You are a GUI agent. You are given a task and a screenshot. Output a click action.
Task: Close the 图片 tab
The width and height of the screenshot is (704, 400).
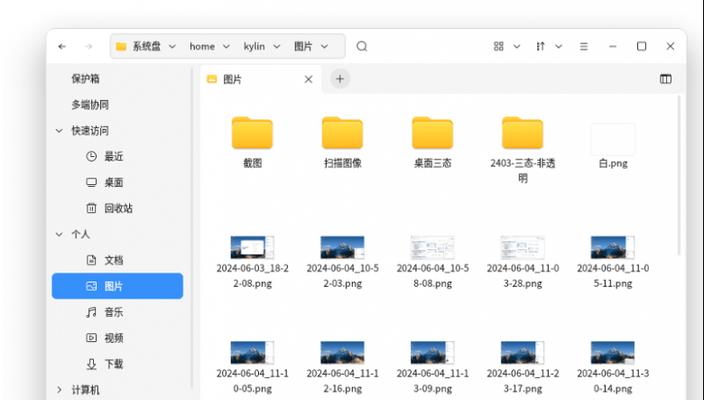(x=308, y=79)
